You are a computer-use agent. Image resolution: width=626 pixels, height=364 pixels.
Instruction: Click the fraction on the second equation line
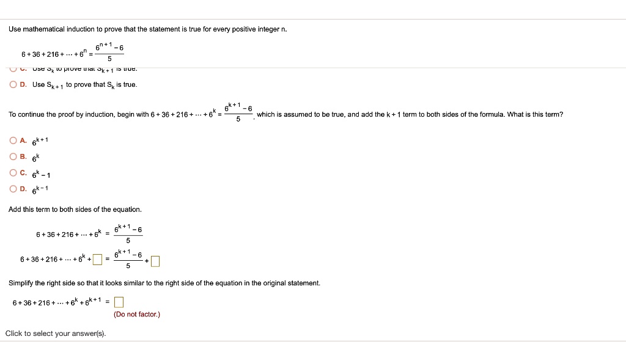pyautogui.click(x=128, y=258)
